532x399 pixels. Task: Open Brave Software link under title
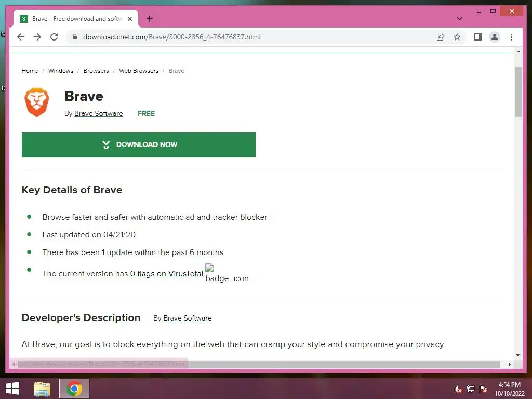(98, 113)
